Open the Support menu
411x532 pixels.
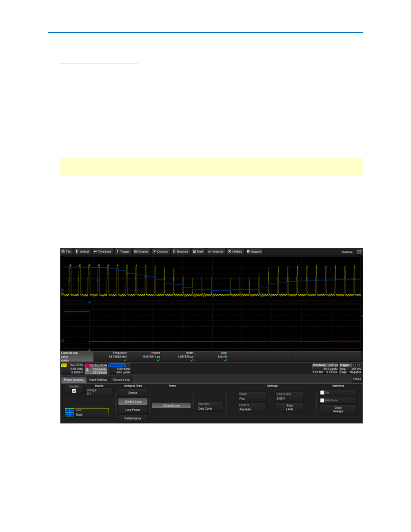[254, 252]
